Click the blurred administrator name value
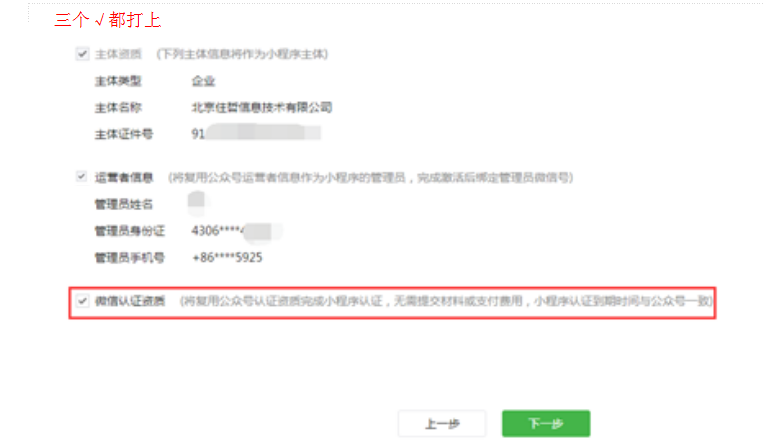The width and height of the screenshot is (763, 448). click(197, 203)
